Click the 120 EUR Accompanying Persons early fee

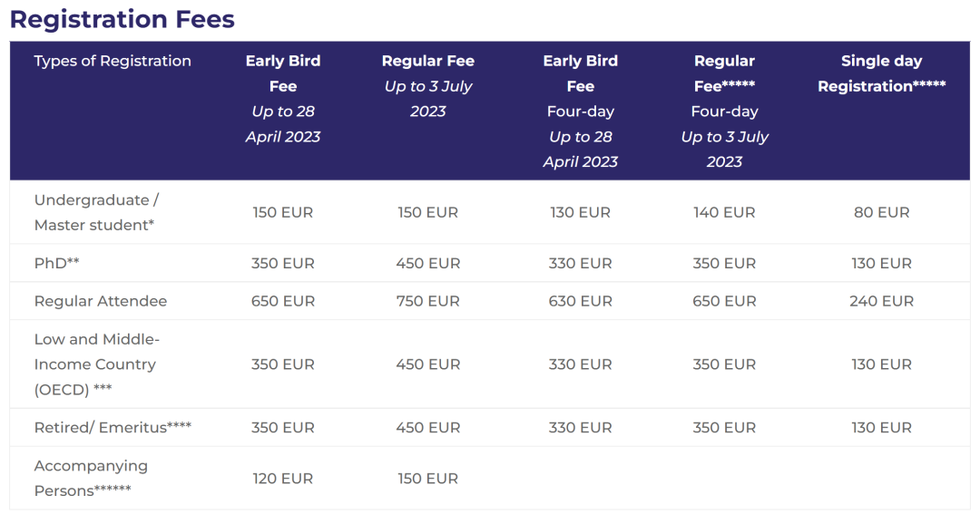pyautogui.click(x=283, y=479)
